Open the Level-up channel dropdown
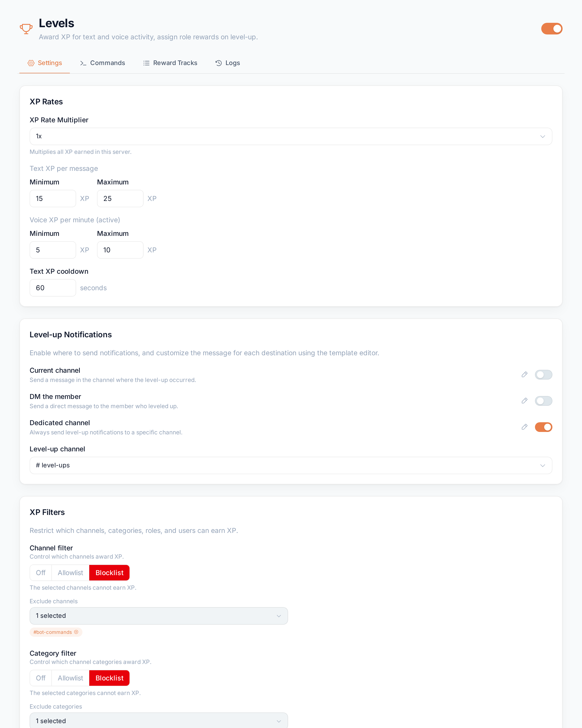 pos(291,465)
